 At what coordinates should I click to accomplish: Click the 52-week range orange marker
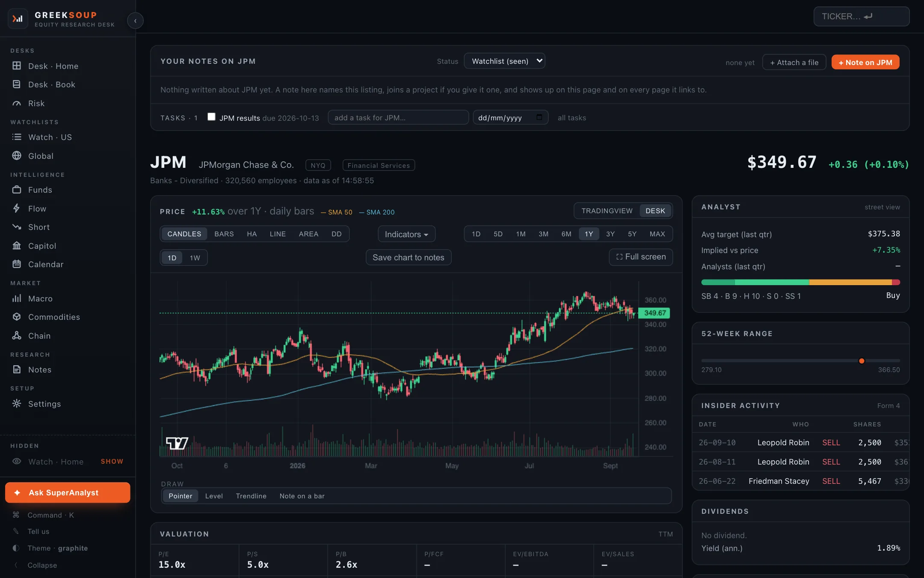coord(862,361)
